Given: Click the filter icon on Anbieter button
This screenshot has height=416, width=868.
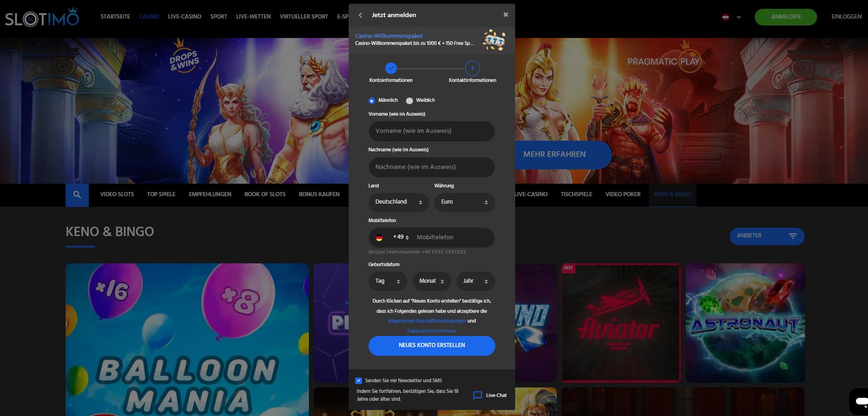Looking at the screenshot, I should tap(793, 236).
